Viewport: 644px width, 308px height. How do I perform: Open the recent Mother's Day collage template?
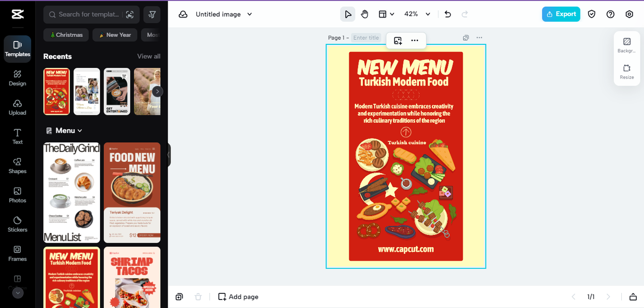[x=87, y=91]
